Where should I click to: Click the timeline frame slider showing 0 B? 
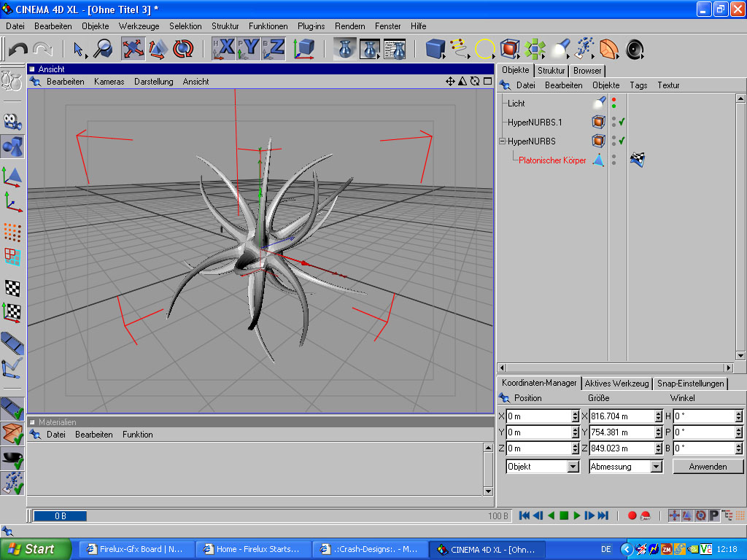[60, 516]
